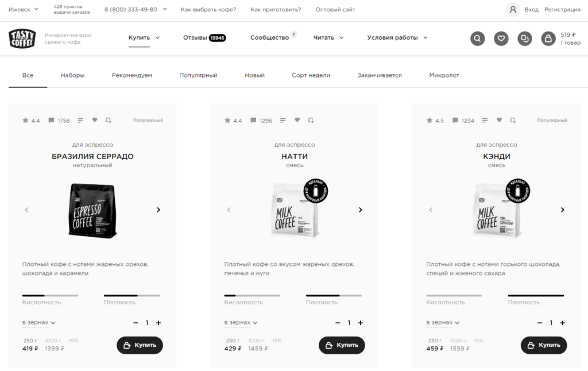Screen dimensions: 588x371
Task: Open favorites via header heart icon
Action: point(501,38)
